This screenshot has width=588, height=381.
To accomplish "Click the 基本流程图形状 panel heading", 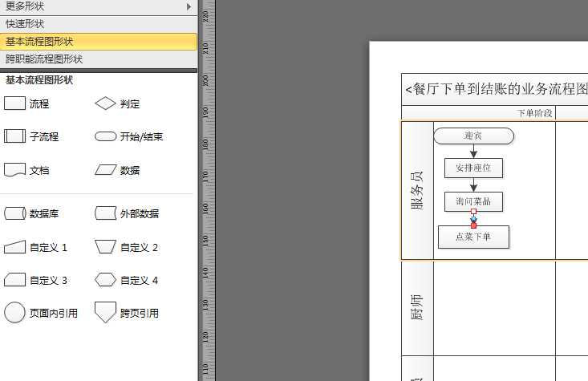I will point(39,80).
